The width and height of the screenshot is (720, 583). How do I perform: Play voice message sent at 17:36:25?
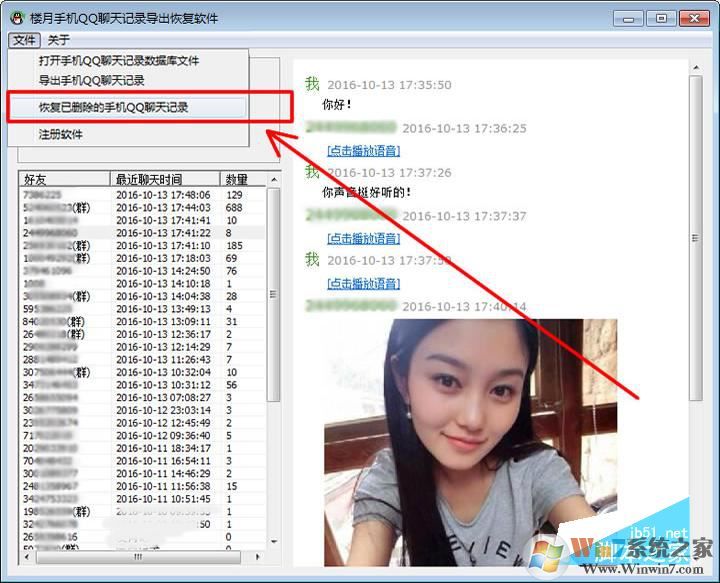pyautogui.click(x=364, y=151)
